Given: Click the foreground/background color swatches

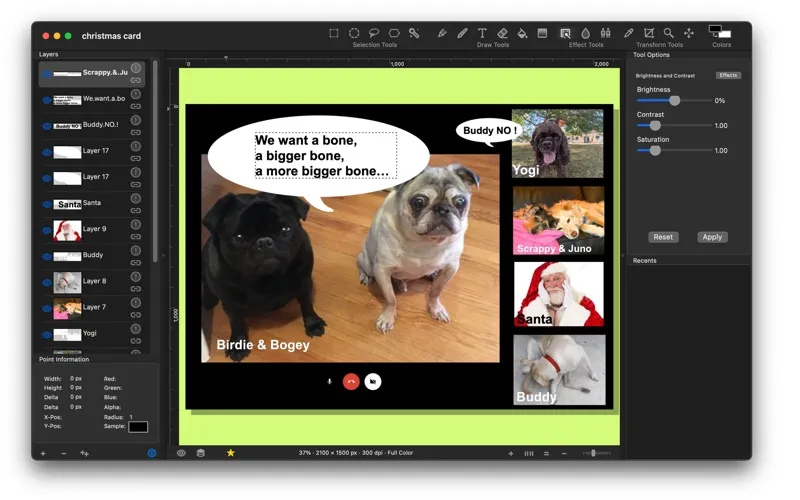Looking at the screenshot, I should [720, 32].
